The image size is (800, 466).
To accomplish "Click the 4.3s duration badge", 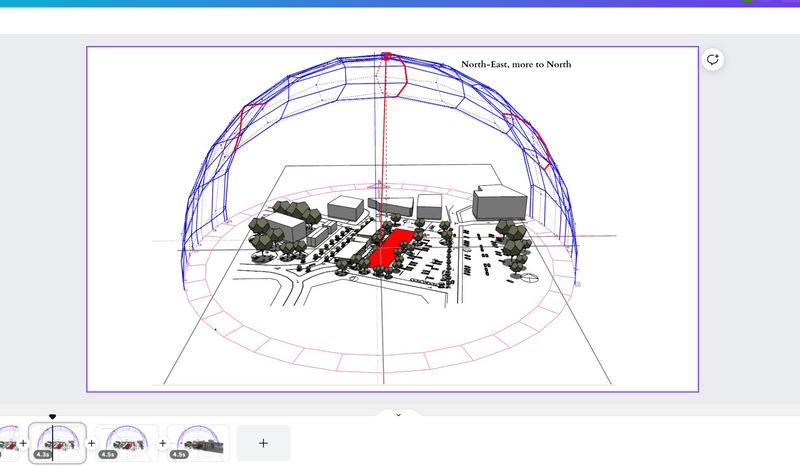I will click(43, 454).
